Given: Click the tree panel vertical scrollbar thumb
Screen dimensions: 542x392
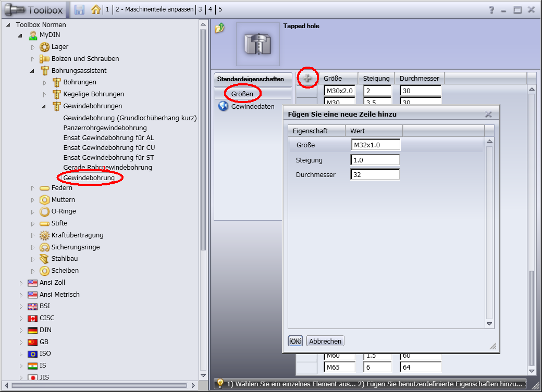Looking at the screenshot, I should [203, 140].
